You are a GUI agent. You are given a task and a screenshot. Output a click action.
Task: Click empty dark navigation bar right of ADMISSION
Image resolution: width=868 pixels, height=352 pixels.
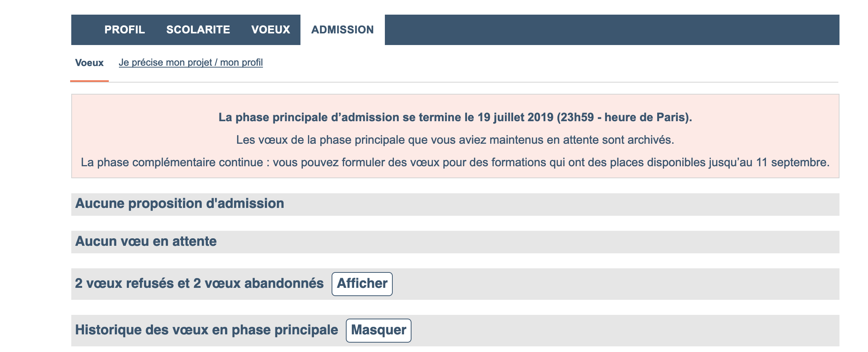[x=612, y=30]
